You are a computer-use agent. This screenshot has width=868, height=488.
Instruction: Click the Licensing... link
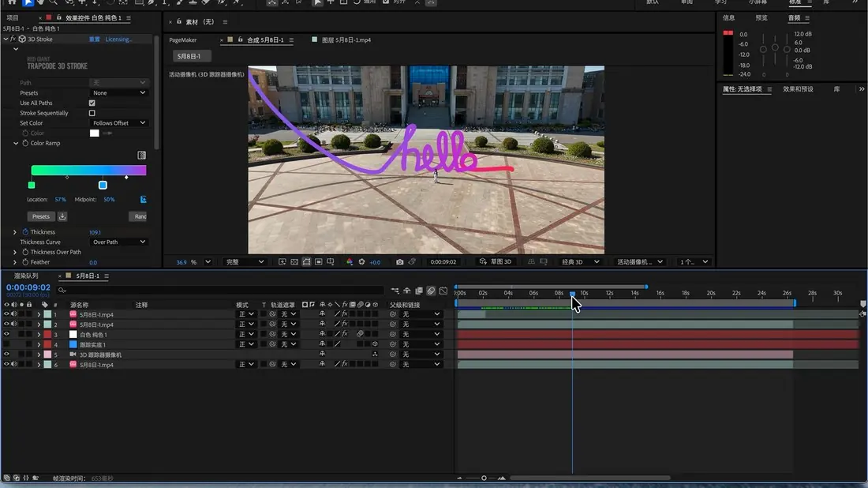pos(118,39)
